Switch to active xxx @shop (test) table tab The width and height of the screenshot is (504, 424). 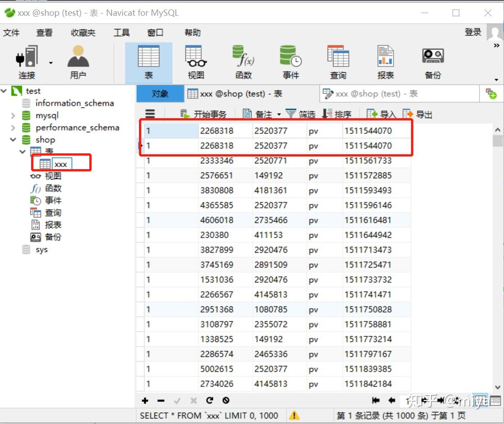click(252, 93)
